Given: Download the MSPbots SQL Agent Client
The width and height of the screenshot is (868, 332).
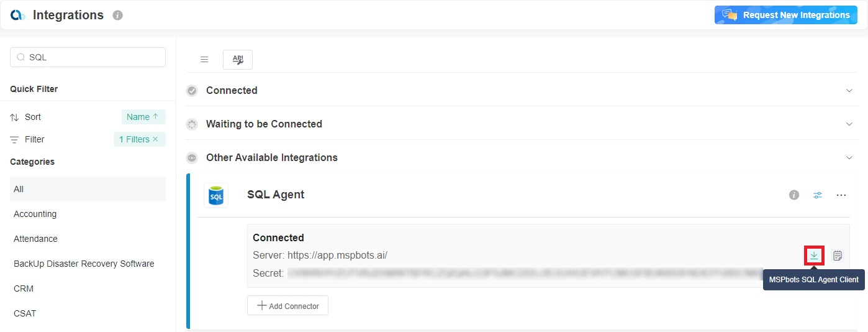Looking at the screenshot, I should pyautogui.click(x=814, y=256).
